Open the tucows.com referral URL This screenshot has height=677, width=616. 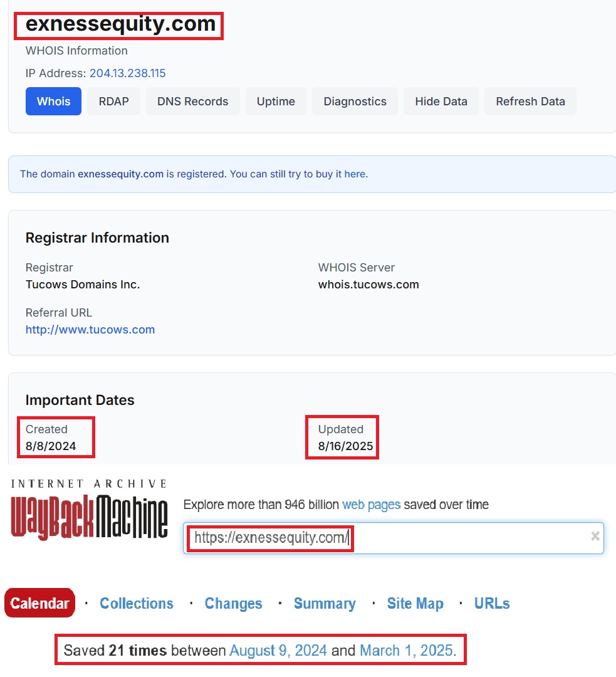90,330
